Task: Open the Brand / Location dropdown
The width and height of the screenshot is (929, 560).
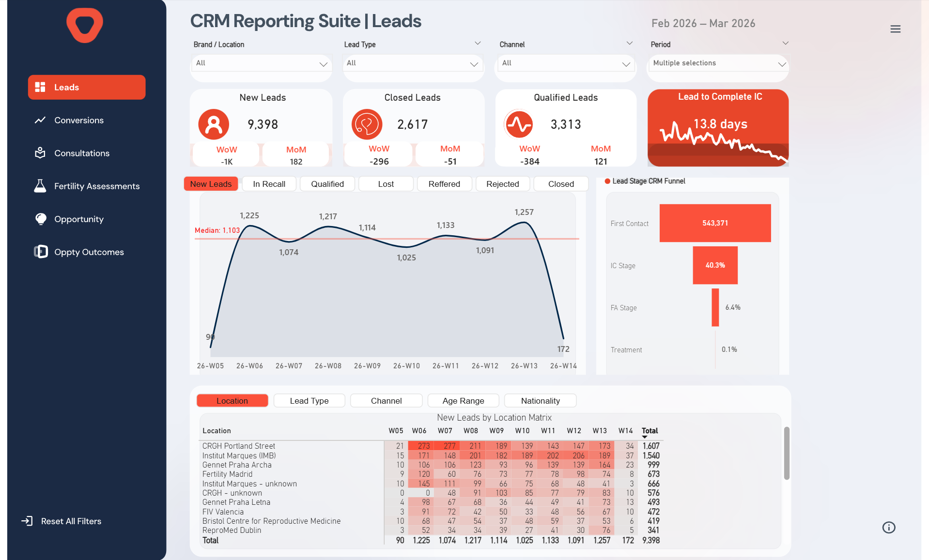Action: (261, 63)
